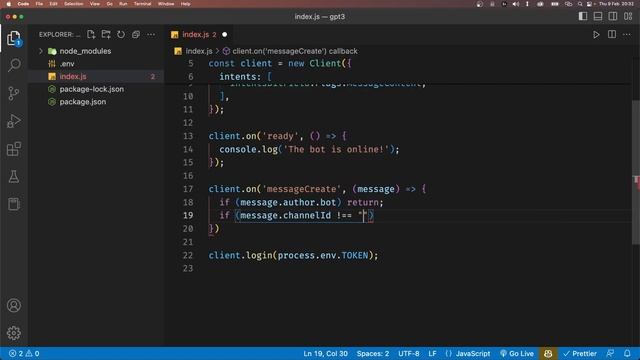Open the Explorer view in activity bar

13,38
